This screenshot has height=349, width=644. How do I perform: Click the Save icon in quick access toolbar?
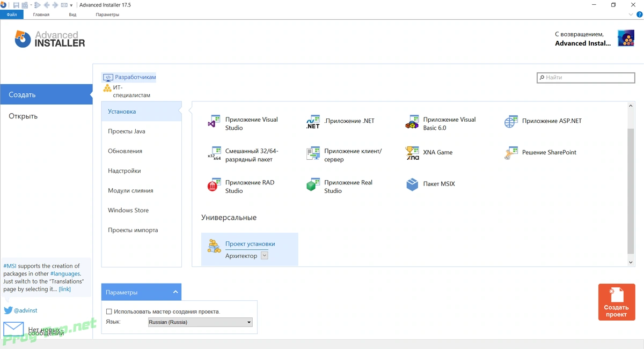point(16,5)
